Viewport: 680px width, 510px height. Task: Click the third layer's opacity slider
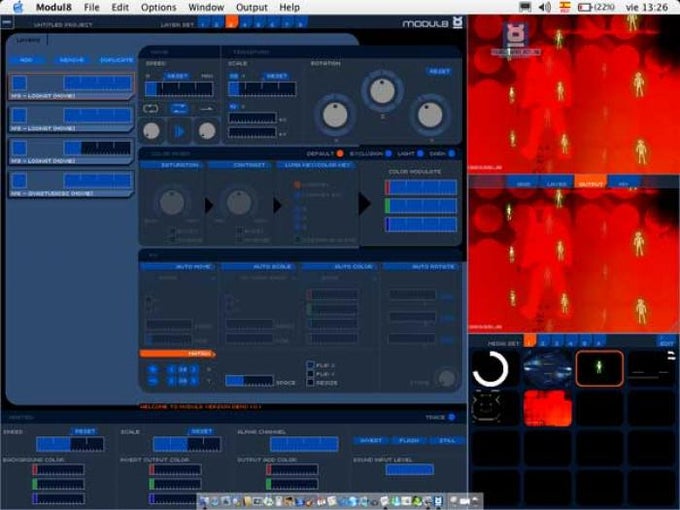tap(98, 148)
